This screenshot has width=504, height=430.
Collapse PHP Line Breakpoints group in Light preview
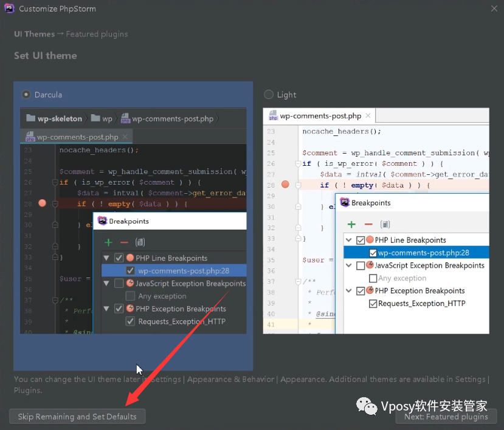[349, 240]
